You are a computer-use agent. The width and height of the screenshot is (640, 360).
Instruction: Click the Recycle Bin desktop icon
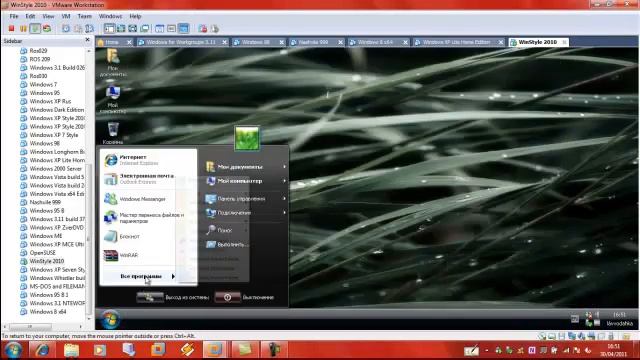pyautogui.click(x=113, y=133)
